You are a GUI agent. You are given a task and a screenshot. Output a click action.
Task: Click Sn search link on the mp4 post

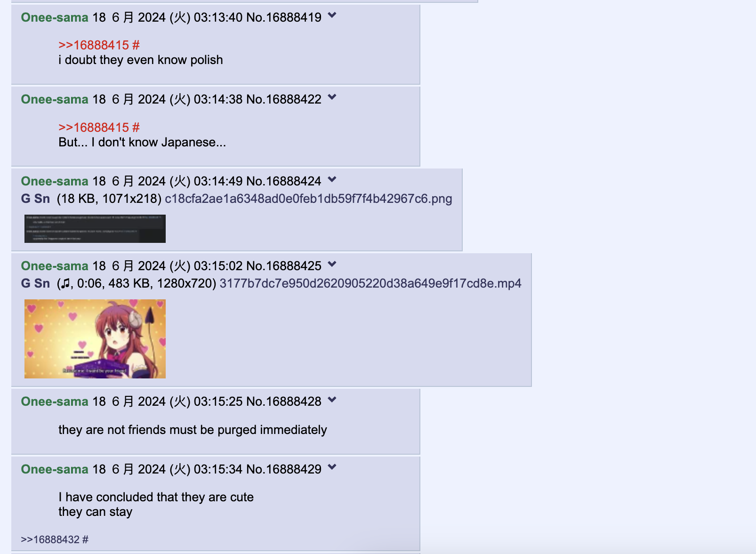pyautogui.click(x=42, y=283)
